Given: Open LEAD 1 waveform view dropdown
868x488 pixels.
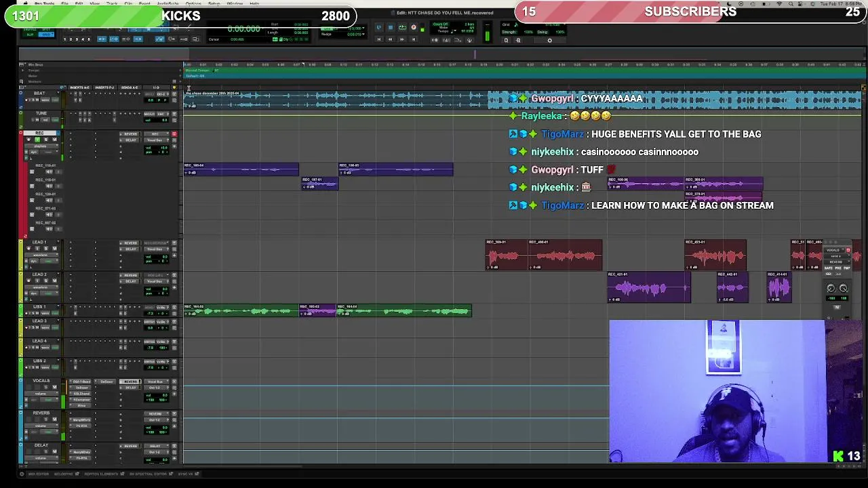Looking at the screenshot, I should pos(41,255).
